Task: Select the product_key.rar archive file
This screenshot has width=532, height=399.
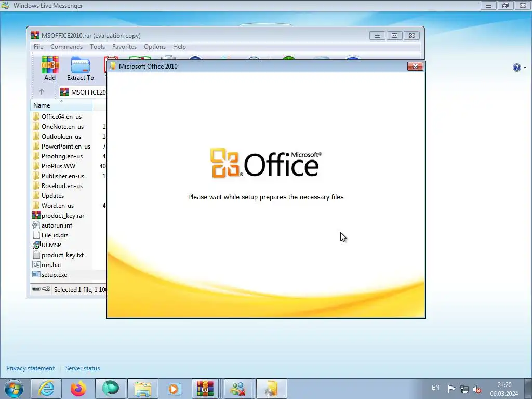Action: coord(63,216)
